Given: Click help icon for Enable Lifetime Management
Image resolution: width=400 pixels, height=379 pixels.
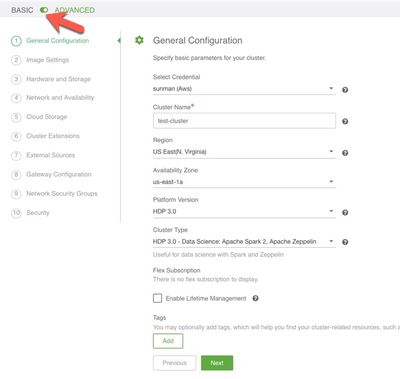Looking at the screenshot, I should pyautogui.click(x=255, y=298).
